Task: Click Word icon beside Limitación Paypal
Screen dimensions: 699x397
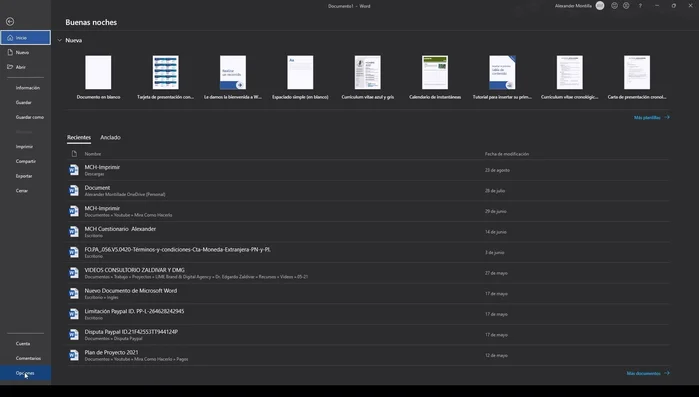Action: coord(74,314)
